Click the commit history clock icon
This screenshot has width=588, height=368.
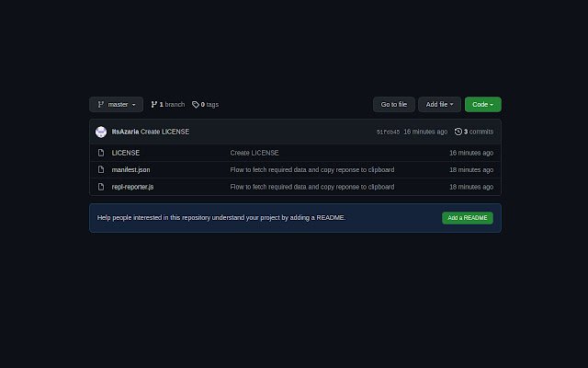click(x=458, y=132)
